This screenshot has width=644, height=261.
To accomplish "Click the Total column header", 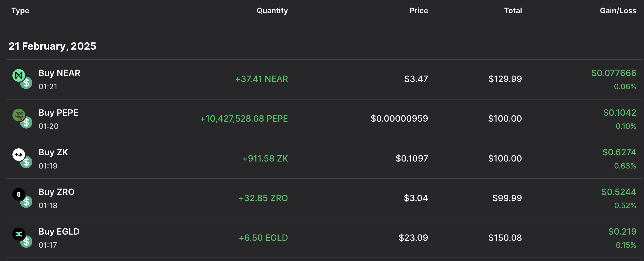I will click(513, 11).
